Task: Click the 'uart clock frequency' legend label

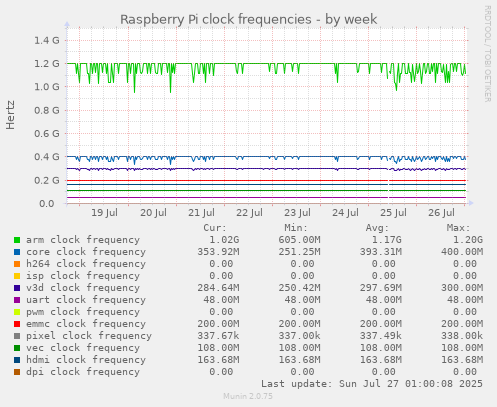Action: (86, 300)
